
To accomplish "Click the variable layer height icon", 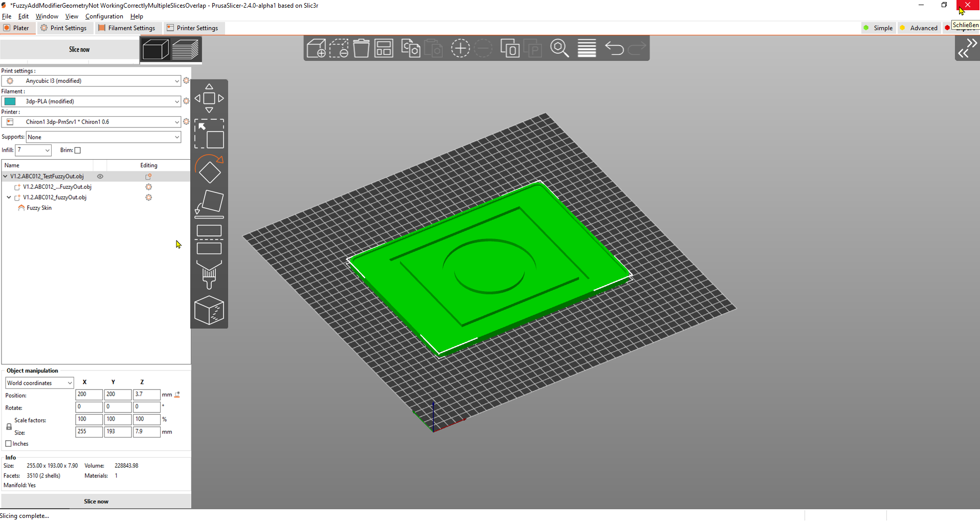I will 587,49.
